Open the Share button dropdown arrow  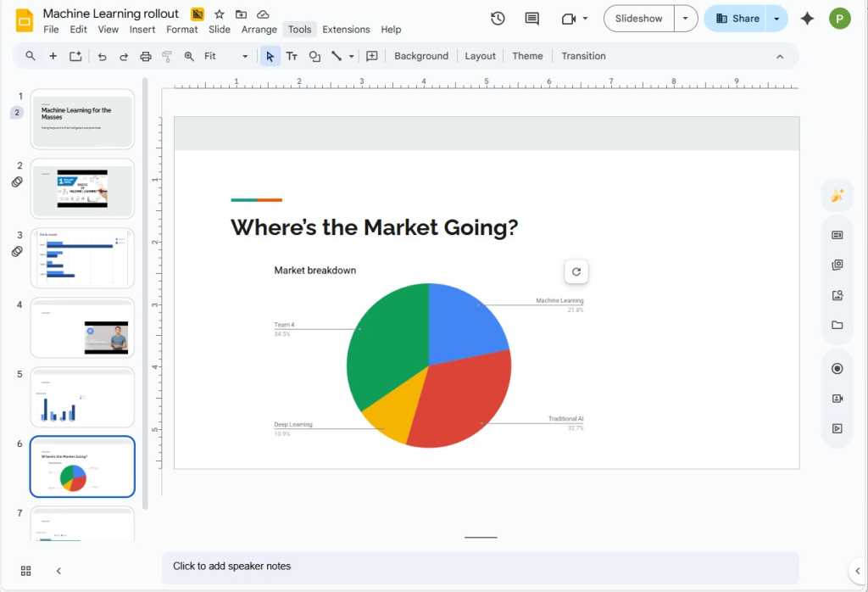click(x=777, y=18)
